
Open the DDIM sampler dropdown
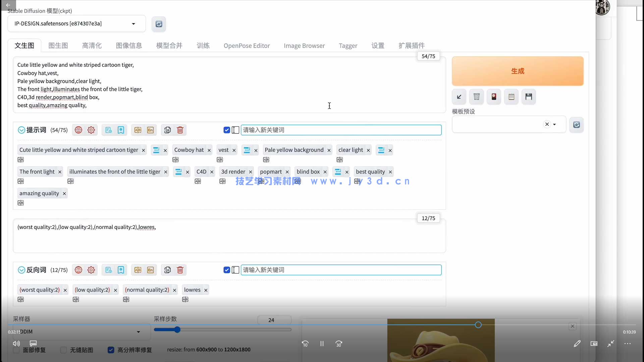138,332
